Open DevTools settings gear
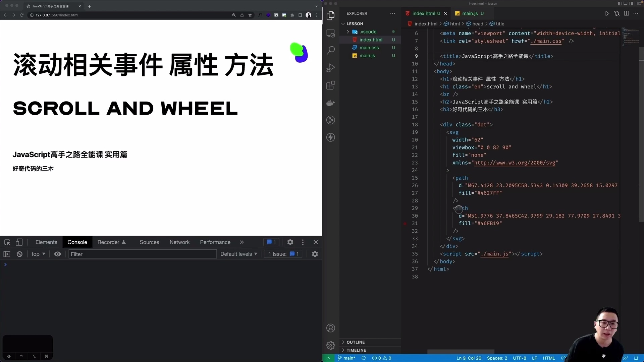 click(290, 242)
